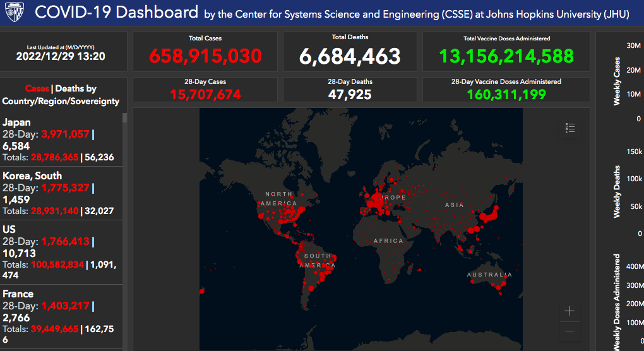
Task: Click 28-Day Vaccine Doses value 160,311,199
Action: (x=506, y=95)
